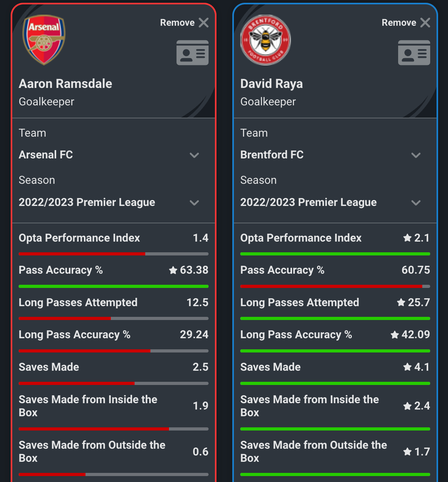This screenshot has width=448, height=482.
Task: Click the star beside Ramsdale's Pass Accuracy
Action: (x=173, y=270)
